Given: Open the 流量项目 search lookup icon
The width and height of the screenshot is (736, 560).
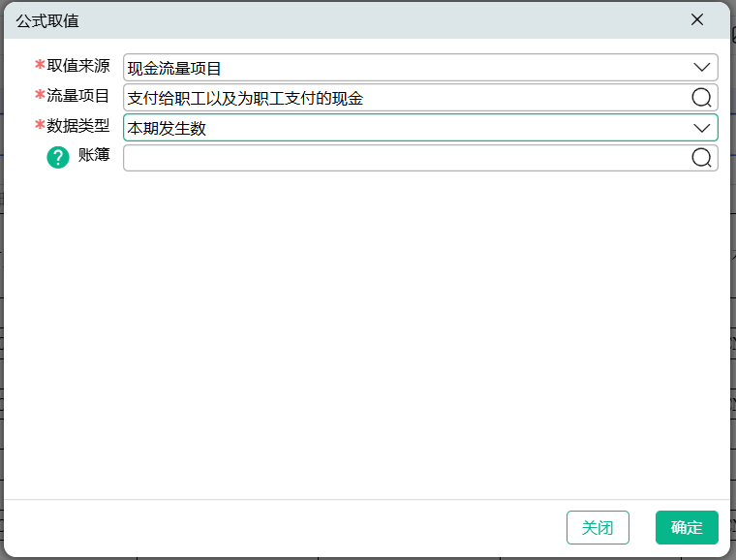Looking at the screenshot, I should (x=701, y=98).
